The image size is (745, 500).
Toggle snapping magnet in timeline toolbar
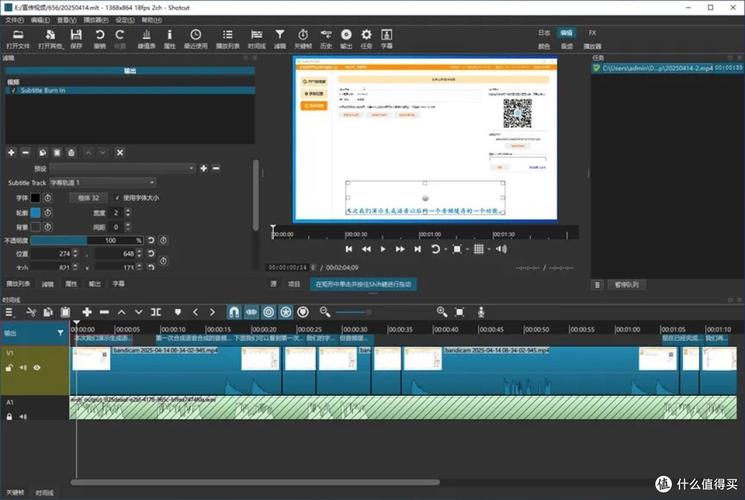[x=234, y=312]
